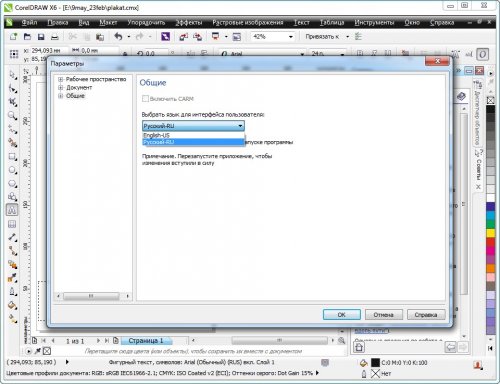This screenshot has height=384, width=500.
Task: Pick the black swatch in palette
Action: click(x=490, y=110)
